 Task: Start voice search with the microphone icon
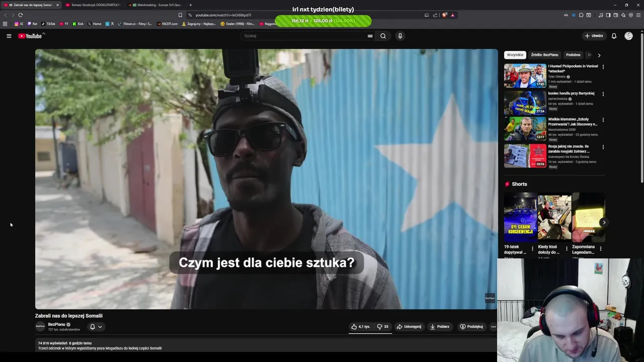pos(400,36)
